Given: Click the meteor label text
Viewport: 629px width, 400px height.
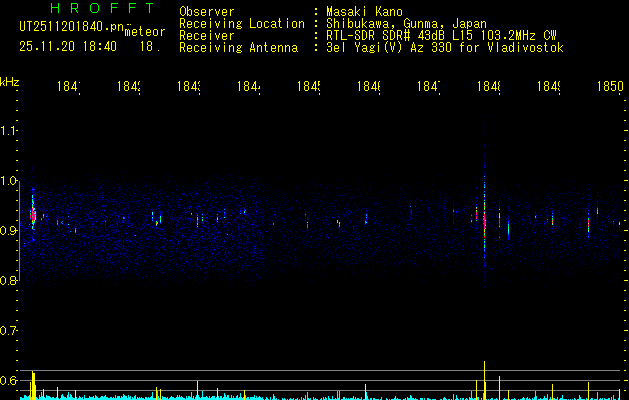Looking at the screenshot, I should pos(145,32).
